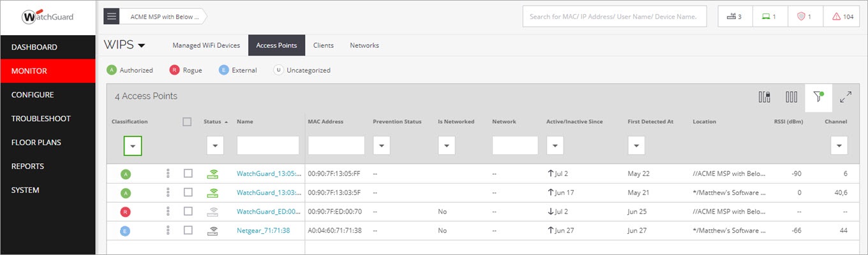Click the inactive status icon of WatchGuard_ED:00

click(213, 211)
